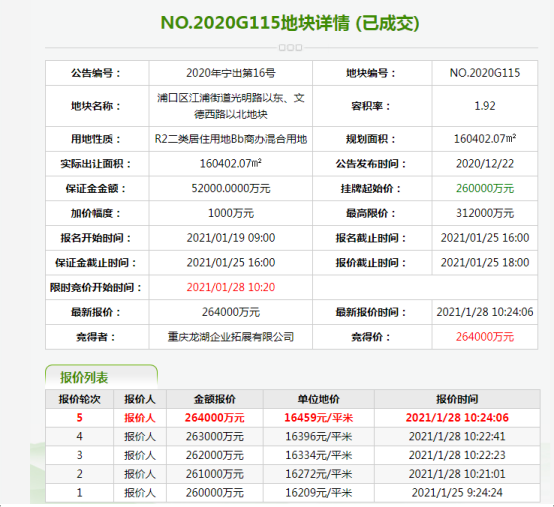Click the 限时竞价开始时间 red date
The width and height of the screenshot is (554, 507).
(231, 287)
